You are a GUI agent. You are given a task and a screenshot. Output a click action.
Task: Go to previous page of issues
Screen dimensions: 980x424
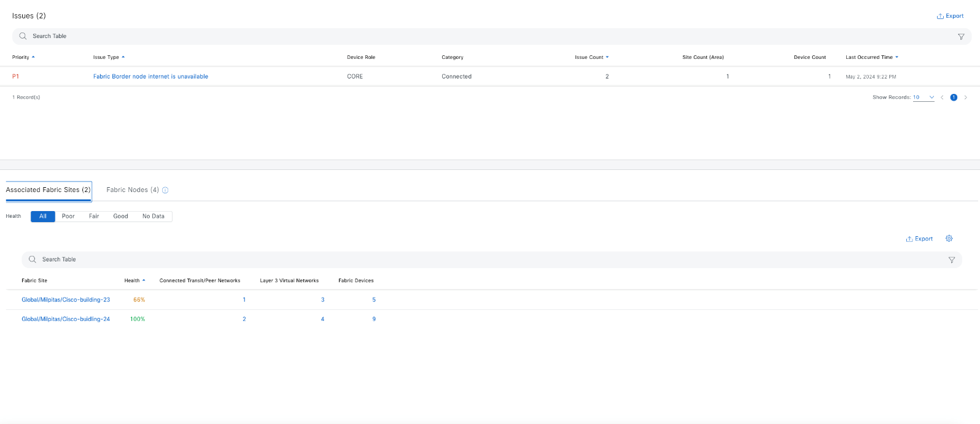(942, 98)
